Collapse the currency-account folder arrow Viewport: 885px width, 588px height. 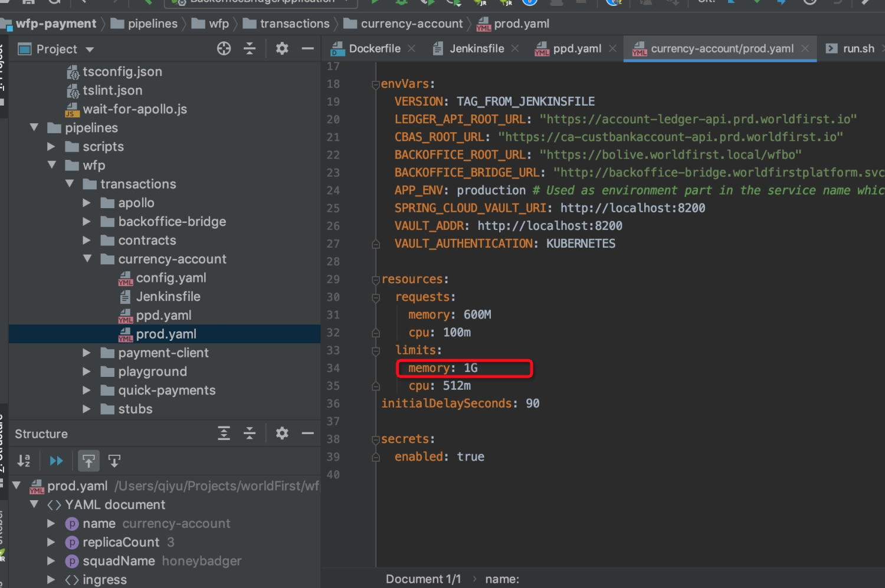pyautogui.click(x=87, y=259)
